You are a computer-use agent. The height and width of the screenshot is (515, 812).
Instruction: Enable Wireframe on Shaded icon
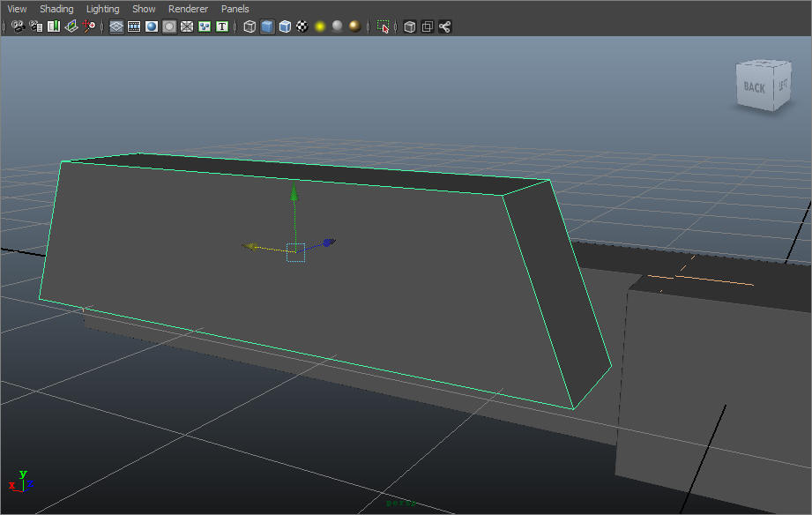click(285, 26)
